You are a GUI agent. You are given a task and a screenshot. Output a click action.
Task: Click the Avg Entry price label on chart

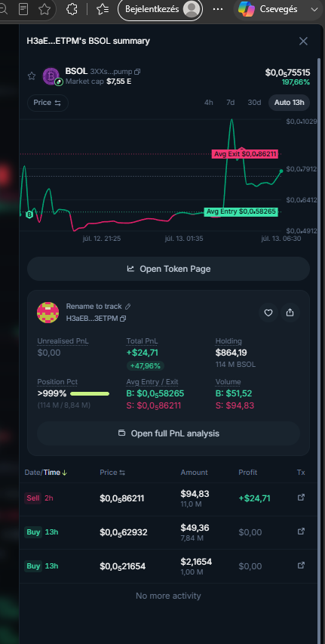pos(241,211)
